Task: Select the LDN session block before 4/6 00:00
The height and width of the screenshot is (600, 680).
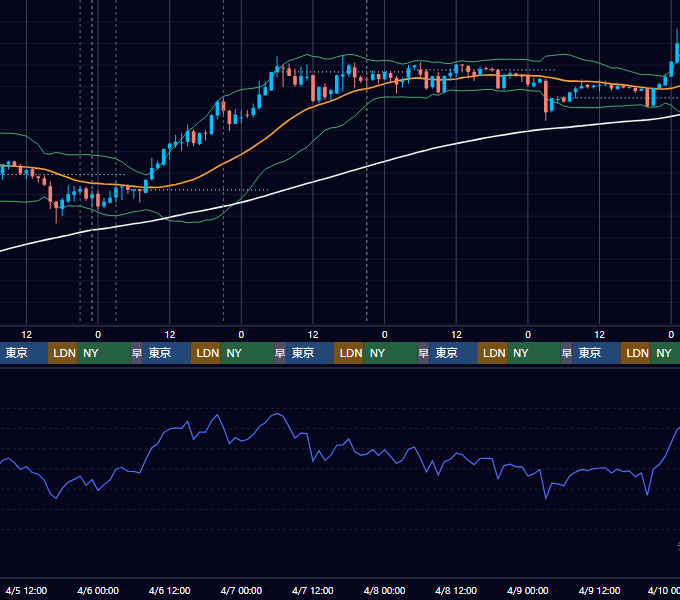Action: pos(62,353)
